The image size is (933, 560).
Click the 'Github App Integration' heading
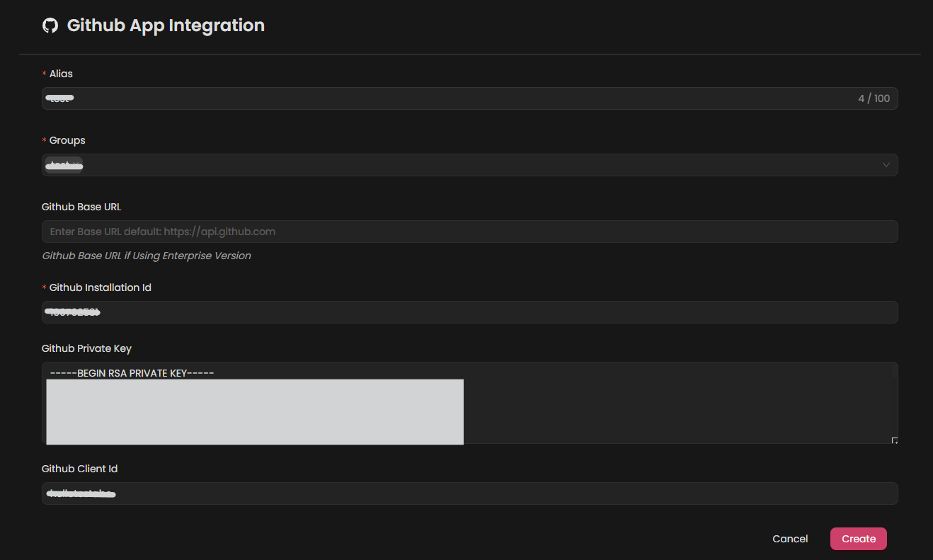[166, 25]
